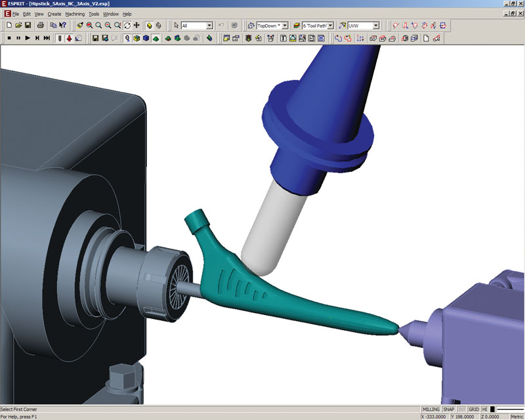Select the Pan view arrows tool
525x420 pixels.
(136, 26)
